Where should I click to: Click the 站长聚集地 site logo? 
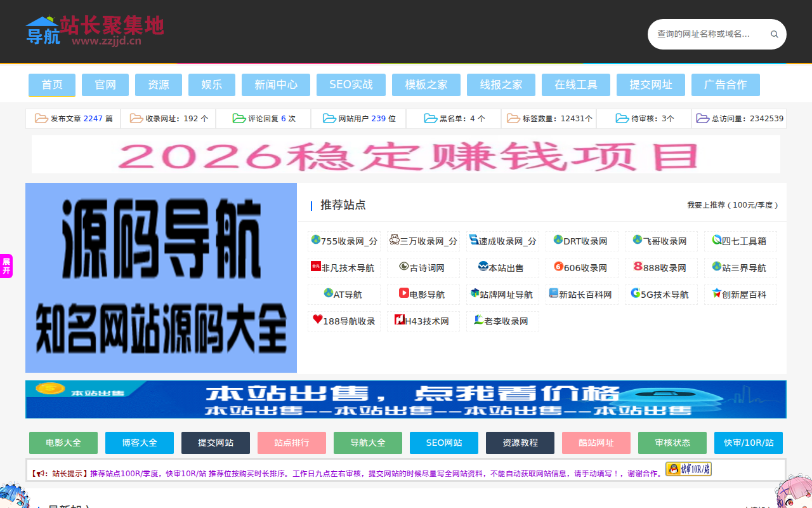pos(95,31)
